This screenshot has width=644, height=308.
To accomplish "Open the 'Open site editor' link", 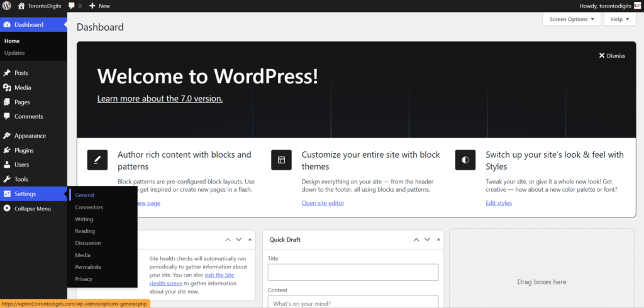I will coord(323,203).
